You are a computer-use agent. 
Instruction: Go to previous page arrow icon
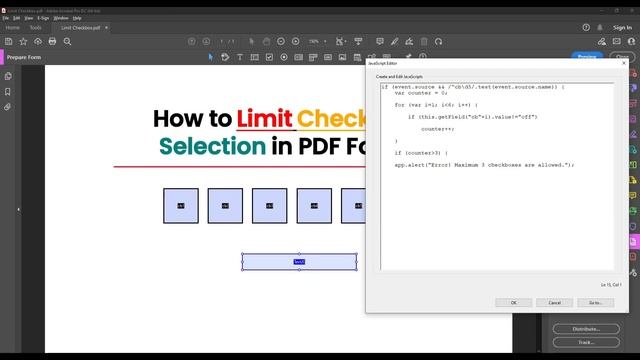(191, 42)
